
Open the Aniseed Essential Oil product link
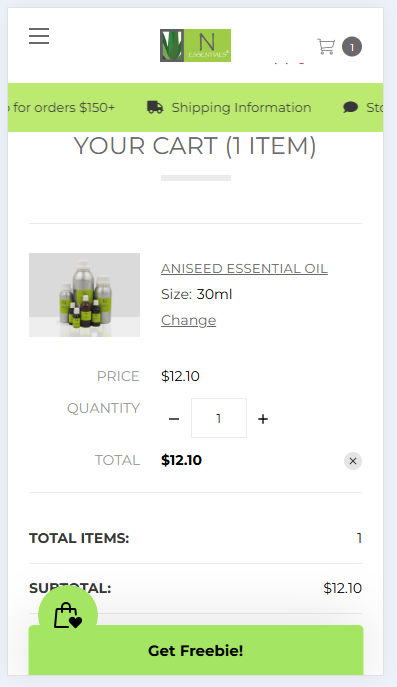[244, 269]
